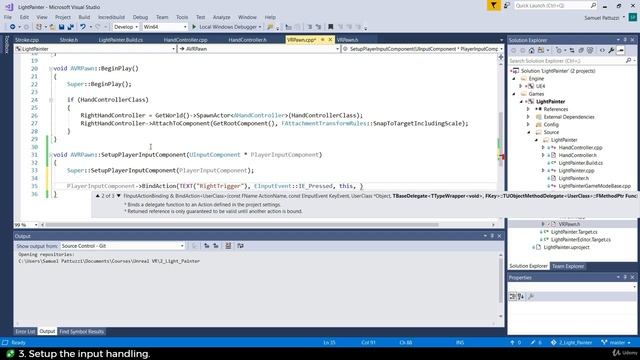Click the 2_Light_Painter repository status item
Screen dimensions: 640x360
571,342
